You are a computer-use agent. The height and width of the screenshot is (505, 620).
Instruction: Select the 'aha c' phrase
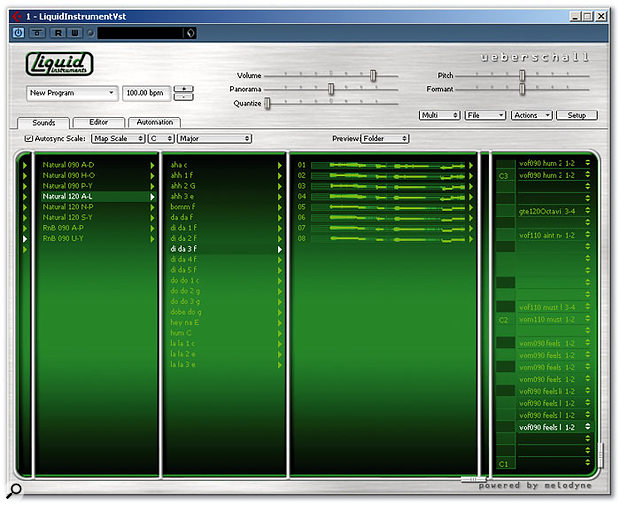(179, 165)
